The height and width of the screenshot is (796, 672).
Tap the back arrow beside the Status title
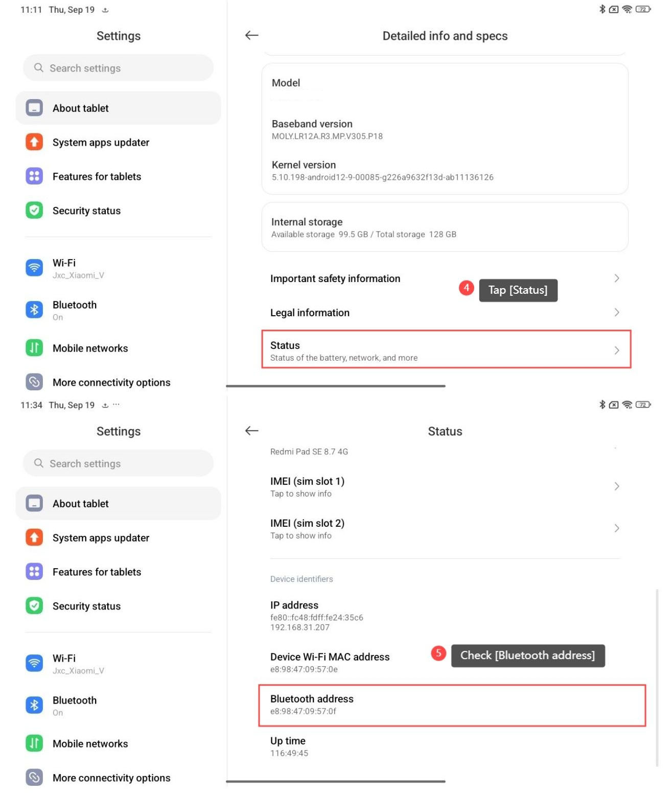pos(251,431)
